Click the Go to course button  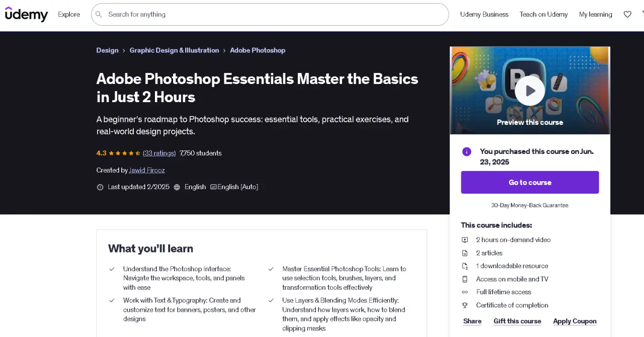click(x=530, y=183)
